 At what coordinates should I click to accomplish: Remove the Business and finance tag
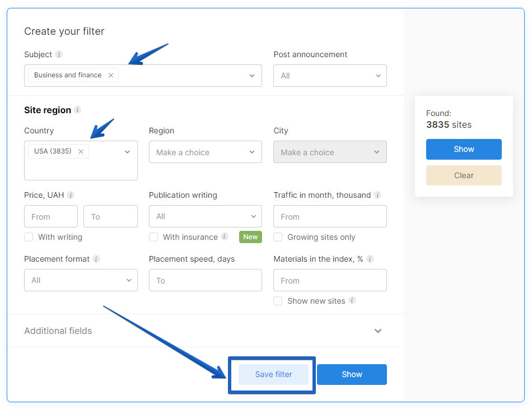pos(110,75)
